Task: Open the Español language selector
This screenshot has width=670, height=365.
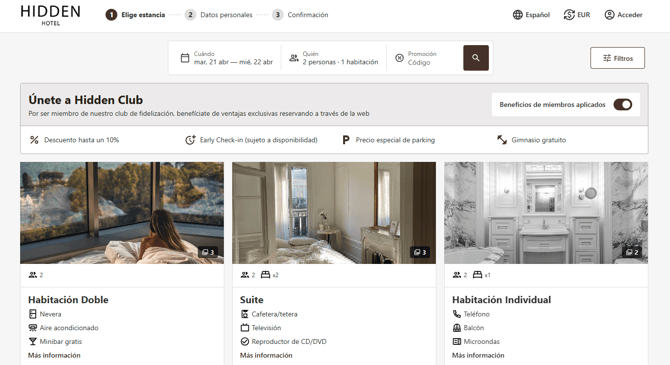Action: [531, 15]
